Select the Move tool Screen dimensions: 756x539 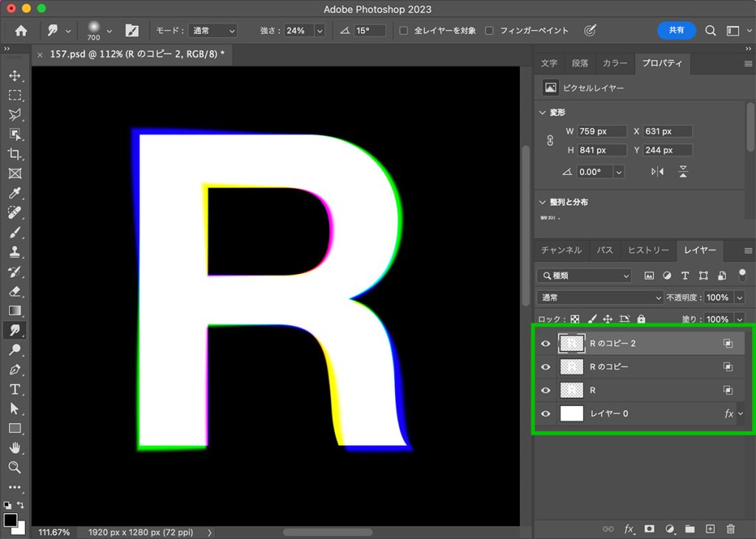(16, 75)
